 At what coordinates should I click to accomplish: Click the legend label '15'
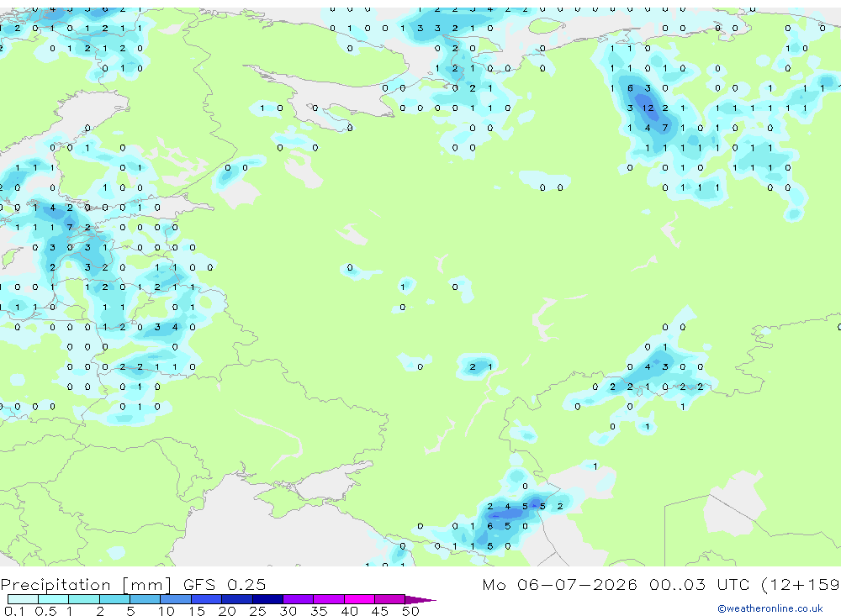click(196, 611)
